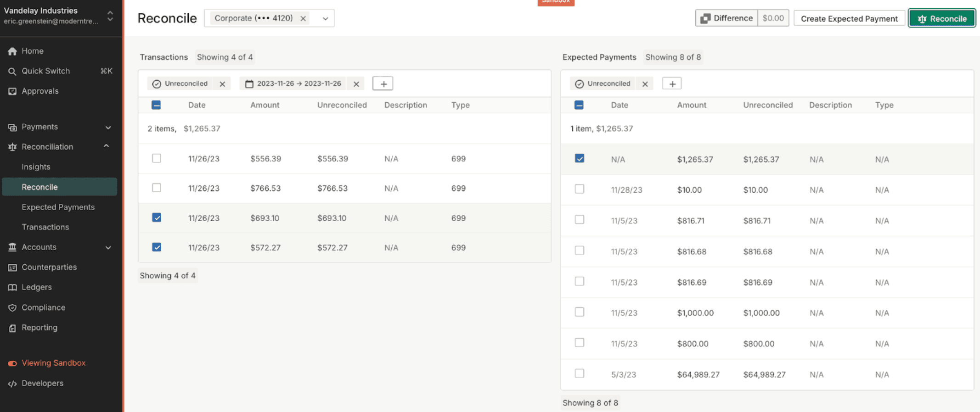
Task: Toggle the Viewing Sandbox switch
Action: point(12,363)
